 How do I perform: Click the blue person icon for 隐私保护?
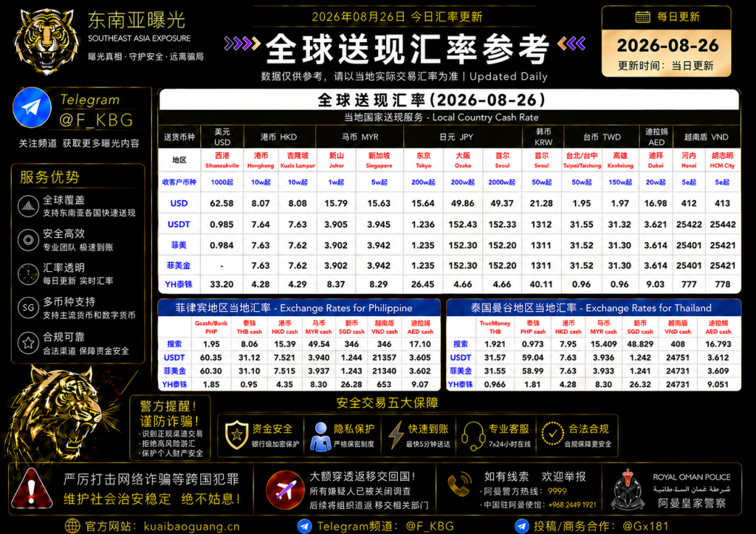[320, 437]
